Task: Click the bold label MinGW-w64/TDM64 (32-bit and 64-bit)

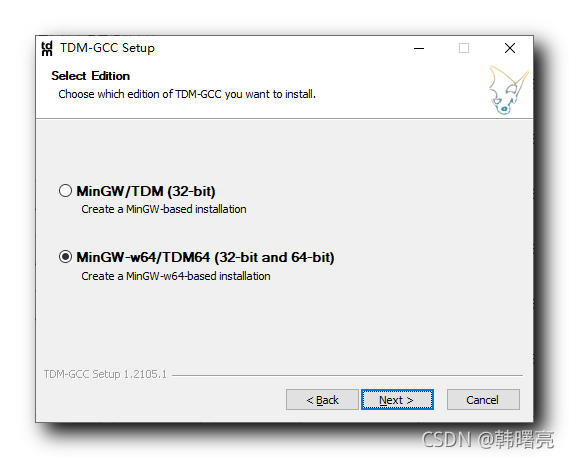Action: pos(205,257)
